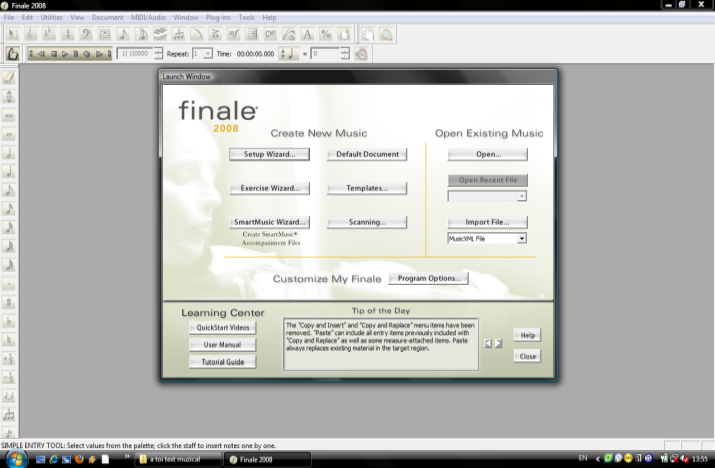715x468 pixels.
Task: Open the recent files dropdown list
Action: (x=522, y=196)
